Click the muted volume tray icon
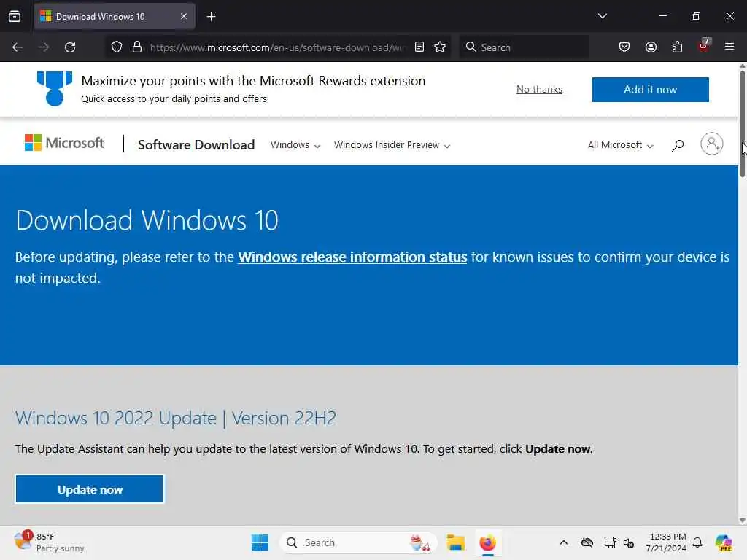Screen dimensions: 747x560 [629, 542]
